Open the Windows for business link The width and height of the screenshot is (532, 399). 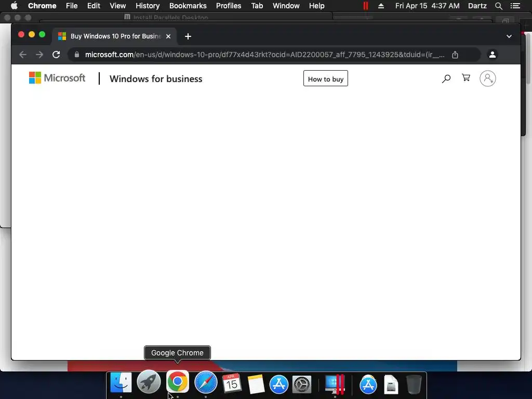click(156, 79)
